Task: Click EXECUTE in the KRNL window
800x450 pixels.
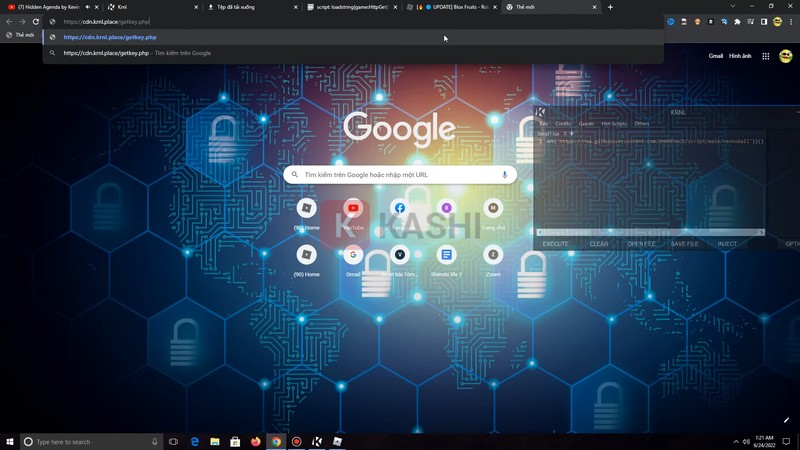Action: [556, 244]
